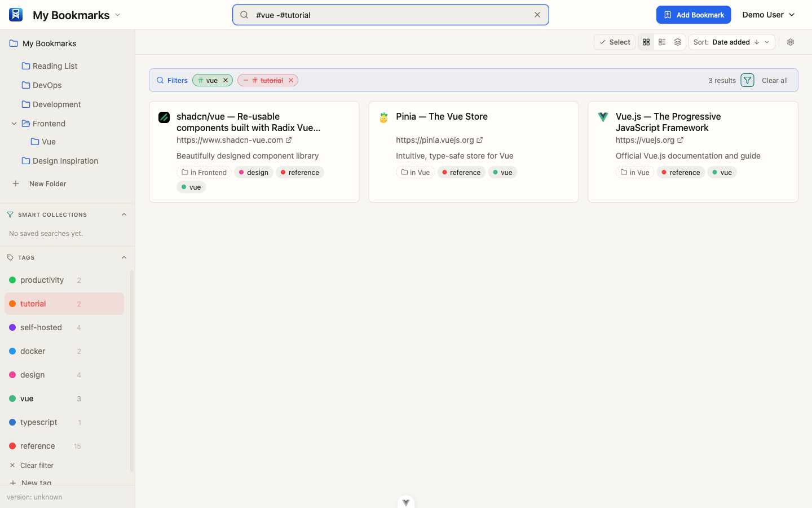Remove the vue filter chip
The height and width of the screenshot is (508, 812).
(x=226, y=80)
